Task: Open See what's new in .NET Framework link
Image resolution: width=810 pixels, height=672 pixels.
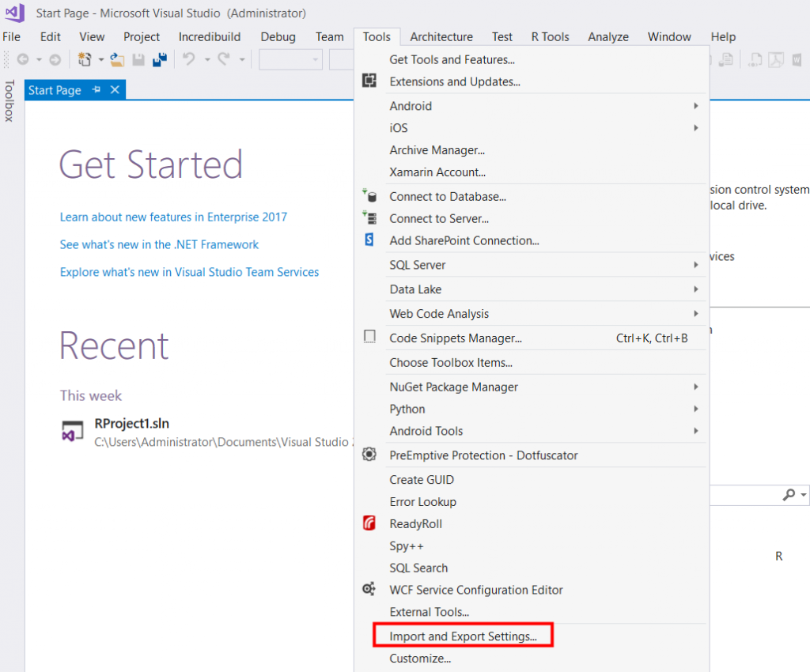Action: click(159, 244)
